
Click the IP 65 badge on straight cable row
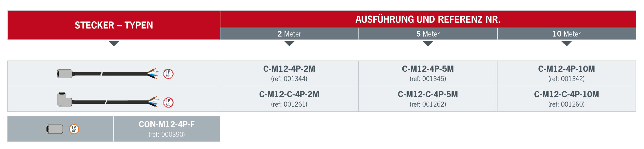point(168,74)
